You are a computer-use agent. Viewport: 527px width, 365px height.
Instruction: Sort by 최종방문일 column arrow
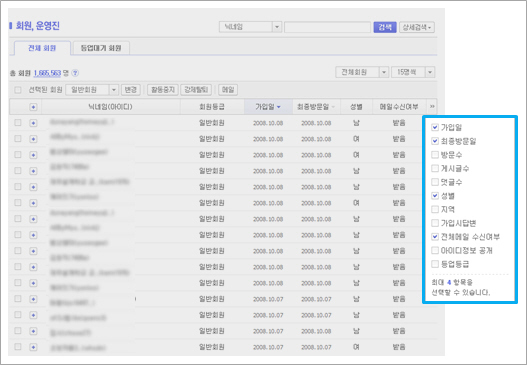(x=333, y=107)
